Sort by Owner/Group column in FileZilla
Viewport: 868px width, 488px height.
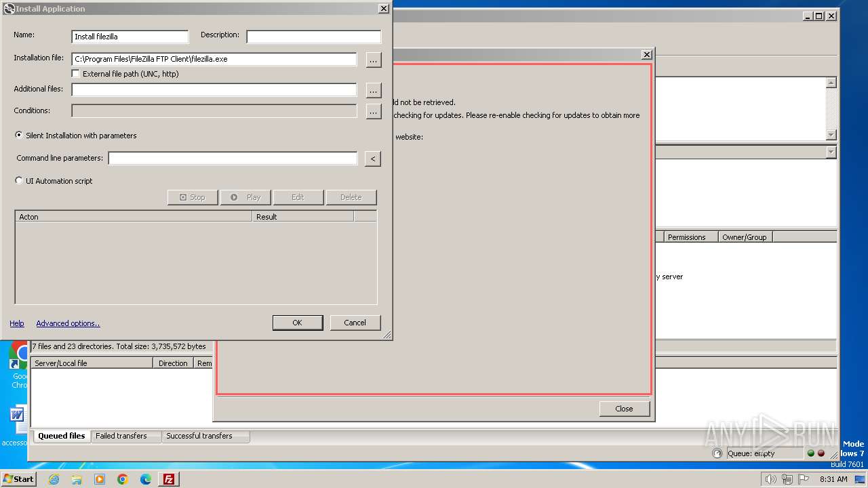click(745, 237)
